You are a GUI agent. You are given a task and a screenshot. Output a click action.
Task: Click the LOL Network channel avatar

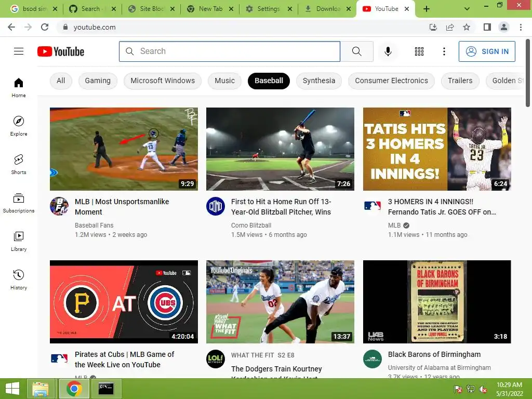coord(216,358)
